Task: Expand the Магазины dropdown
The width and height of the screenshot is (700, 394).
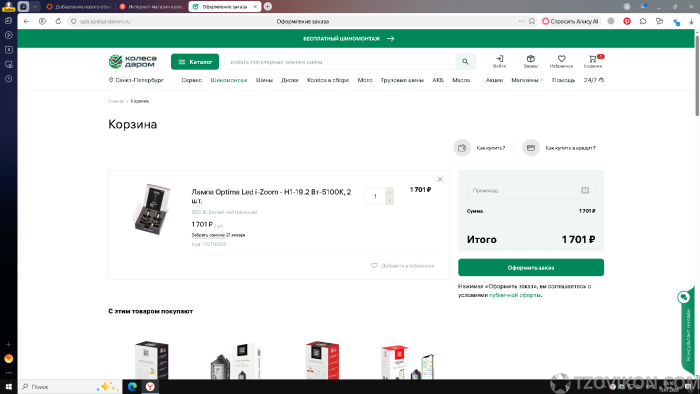Action: click(527, 80)
